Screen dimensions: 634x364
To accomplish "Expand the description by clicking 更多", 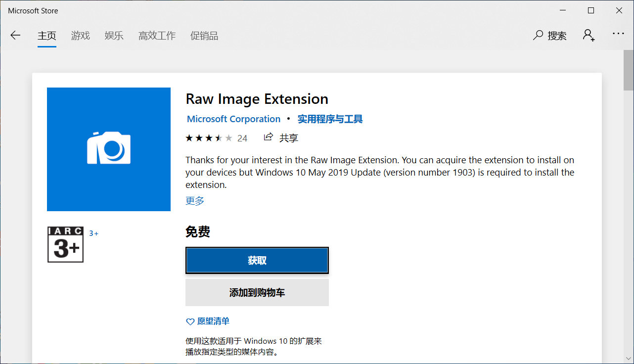I will [194, 201].
